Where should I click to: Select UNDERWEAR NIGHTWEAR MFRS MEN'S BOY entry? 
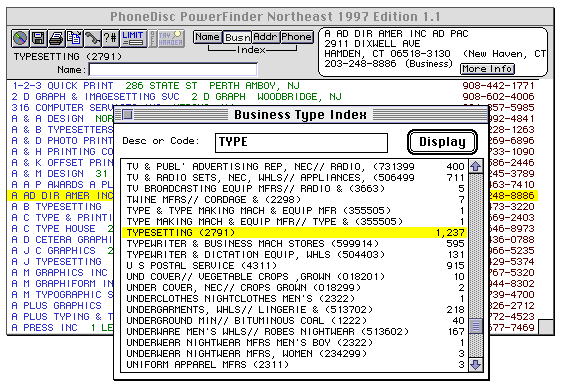pos(294,343)
